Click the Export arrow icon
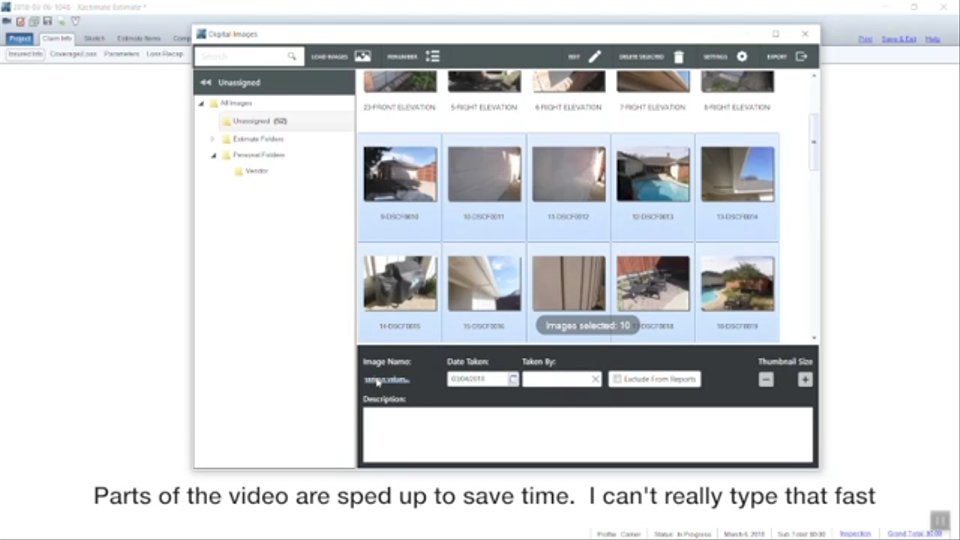Viewport: 960px width, 540px height. 801,57
